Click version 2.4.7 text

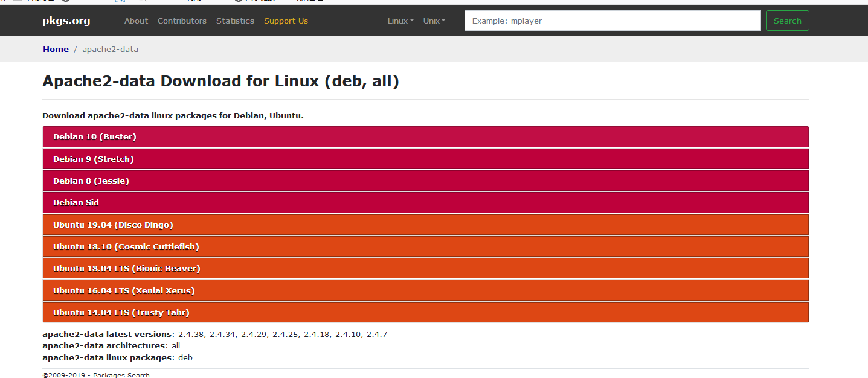coord(377,334)
